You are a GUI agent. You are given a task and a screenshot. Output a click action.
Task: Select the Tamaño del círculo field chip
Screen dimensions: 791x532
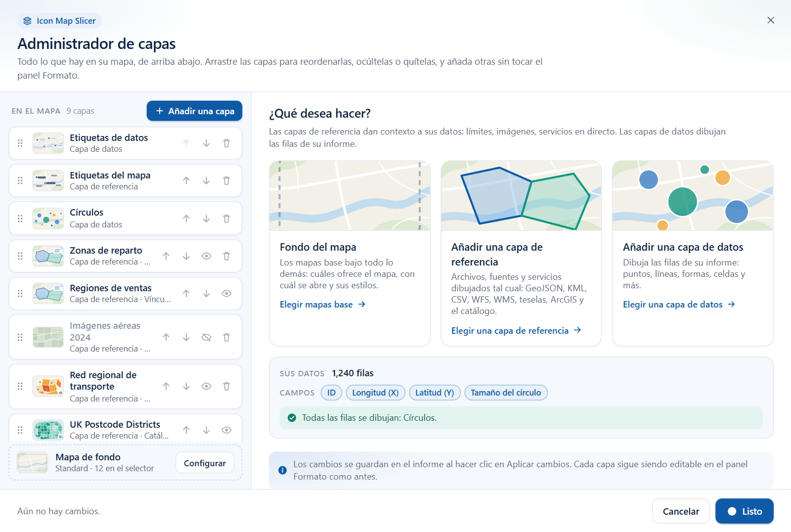(x=506, y=393)
